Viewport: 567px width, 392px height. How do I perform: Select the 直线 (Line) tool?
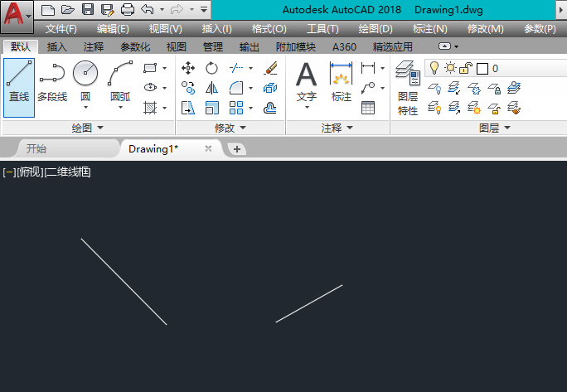[x=19, y=88]
